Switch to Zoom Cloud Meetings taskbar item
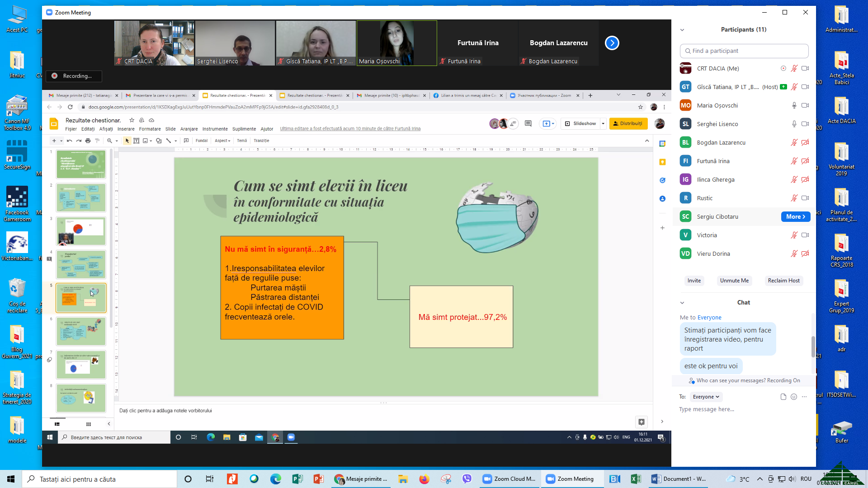The width and height of the screenshot is (868, 488). 509,479
